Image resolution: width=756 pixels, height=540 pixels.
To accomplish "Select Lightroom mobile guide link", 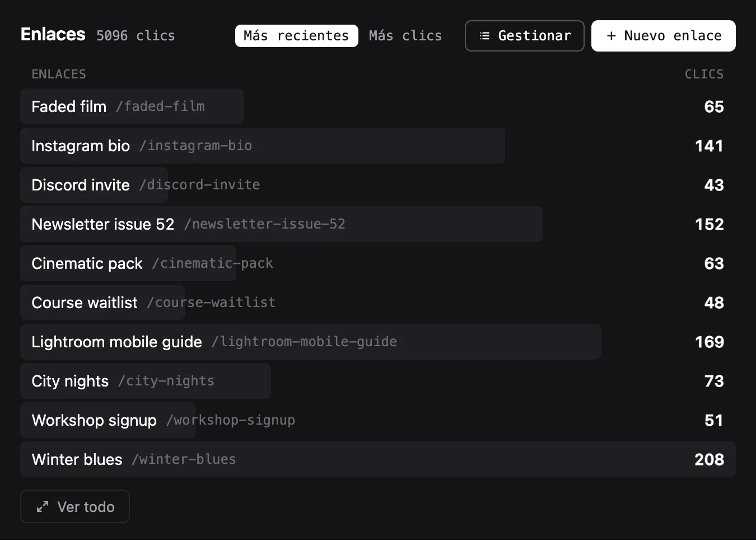I will click(377, 342).
